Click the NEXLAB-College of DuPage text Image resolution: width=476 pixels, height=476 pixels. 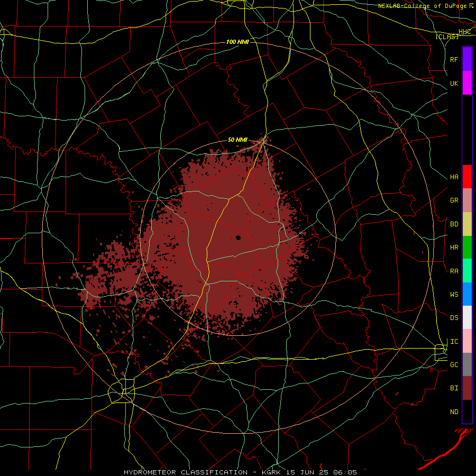423,6
